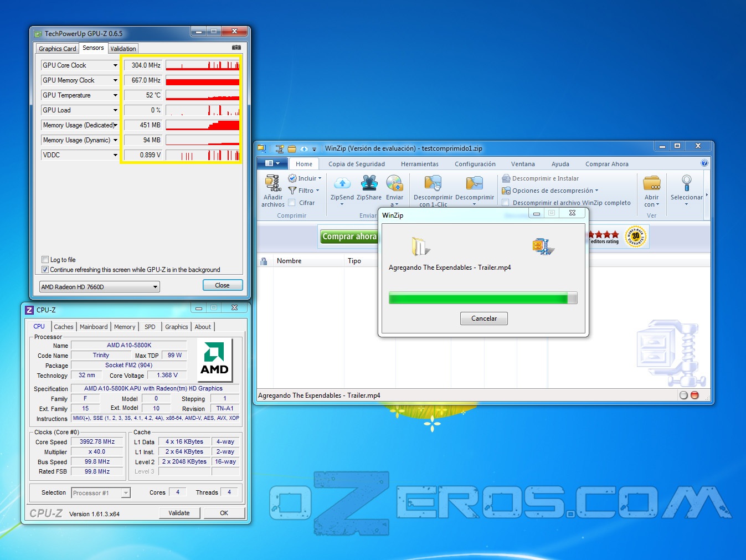Click the lock column icon in WinZip file list
The image size is (746, 560).
click(264, 261)
